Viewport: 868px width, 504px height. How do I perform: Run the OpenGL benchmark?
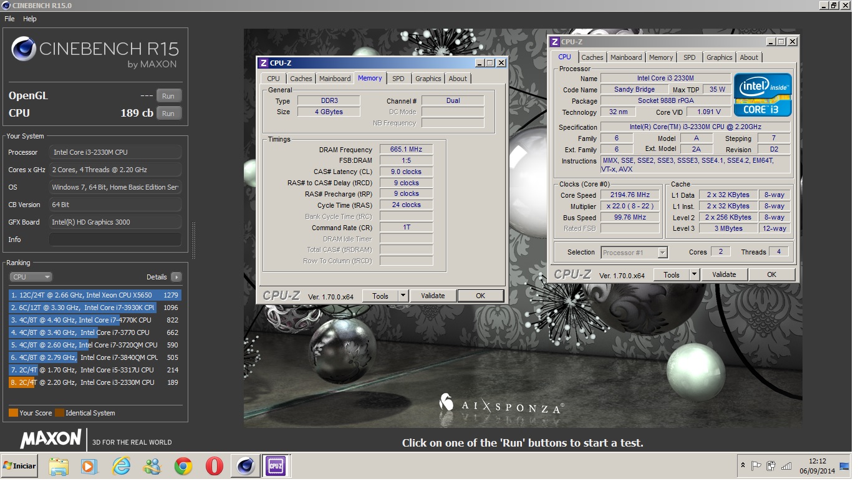(168, 96)
